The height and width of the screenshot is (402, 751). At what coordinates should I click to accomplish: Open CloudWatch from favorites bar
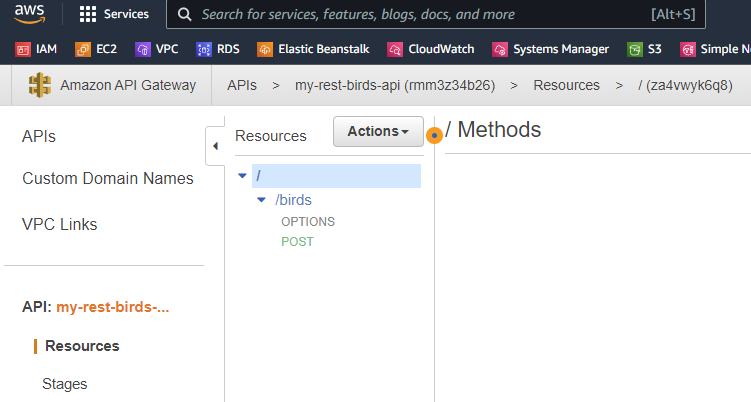441,49
